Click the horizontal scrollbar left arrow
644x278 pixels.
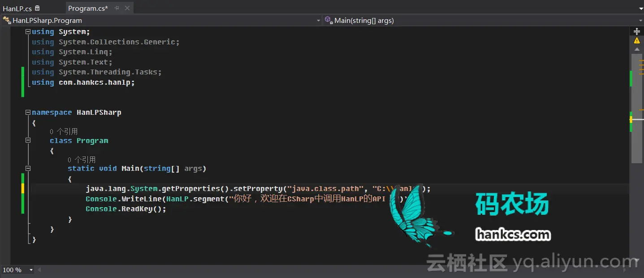coord(39,270)
